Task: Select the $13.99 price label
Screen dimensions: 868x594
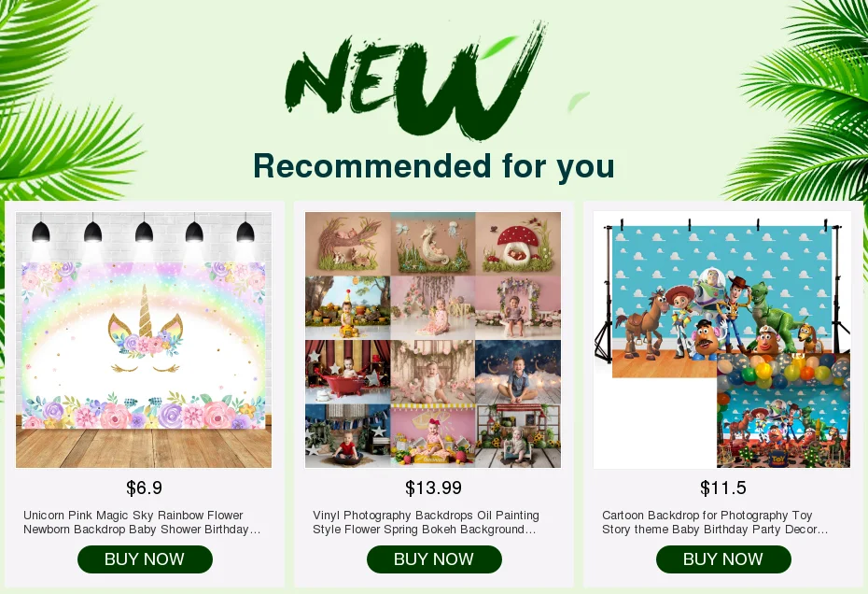Action: click(433, 488)
